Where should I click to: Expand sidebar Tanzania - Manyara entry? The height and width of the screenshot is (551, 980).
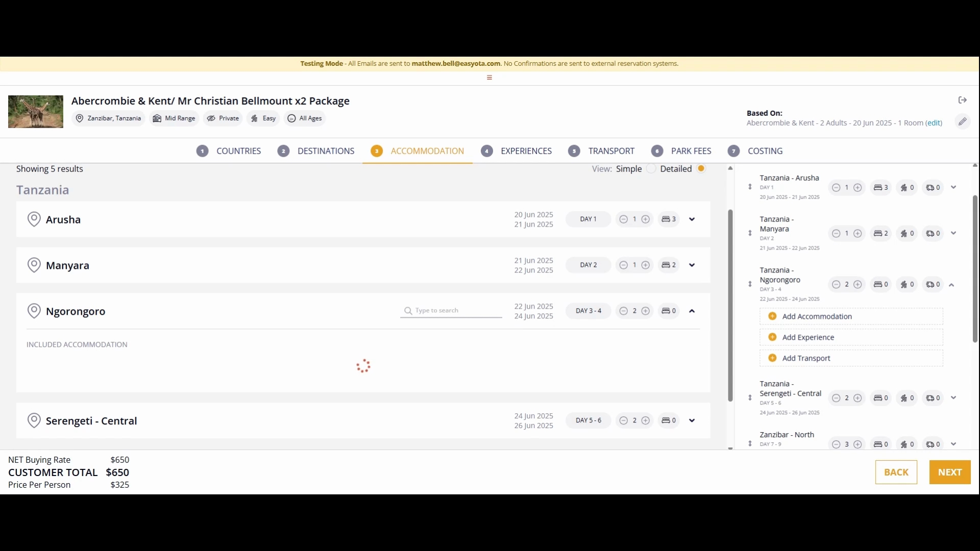[x=953, y=233]
